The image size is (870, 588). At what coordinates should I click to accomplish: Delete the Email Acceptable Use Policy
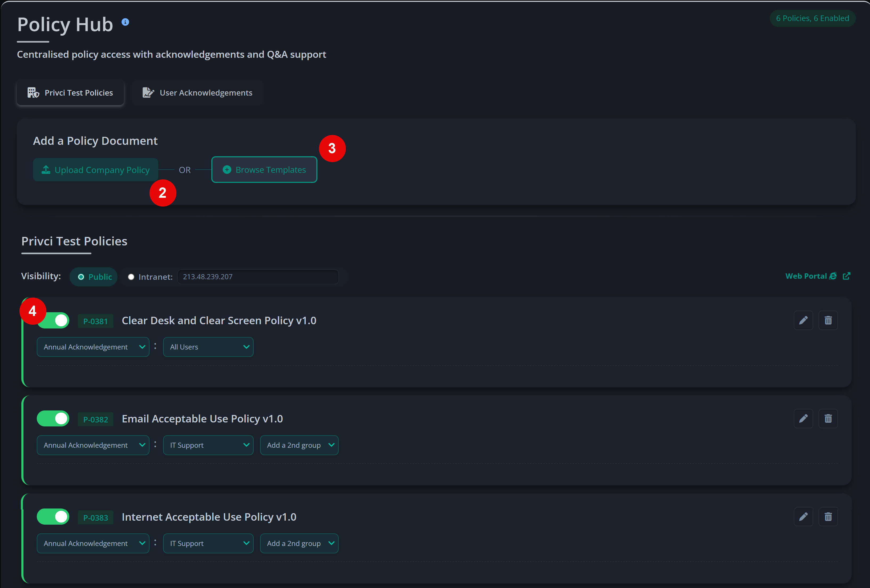[828, 418]
